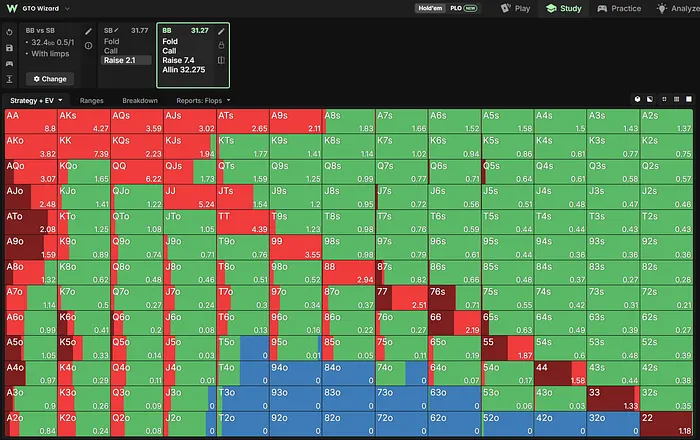Edit the BB vs SB scenario with pencil
The image size is (700, 440).
click(x=88, y=31)
